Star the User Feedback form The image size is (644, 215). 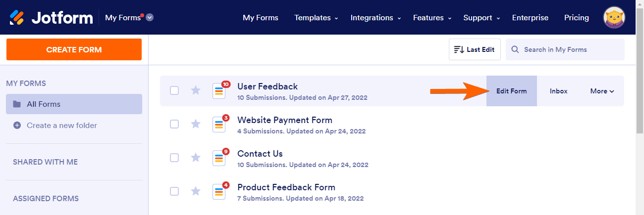(x=196, y=90)
